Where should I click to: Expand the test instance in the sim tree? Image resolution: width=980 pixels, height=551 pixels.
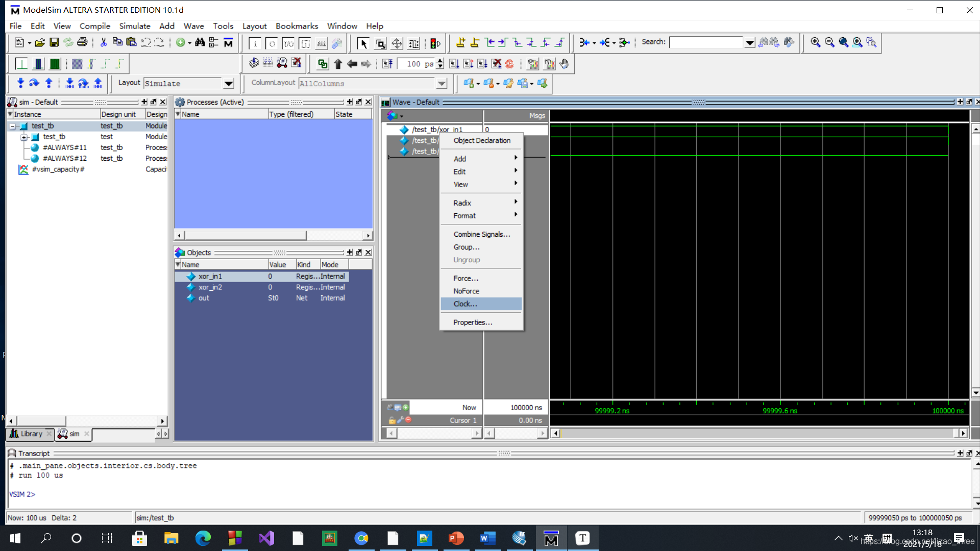click(x=24, y=137)
